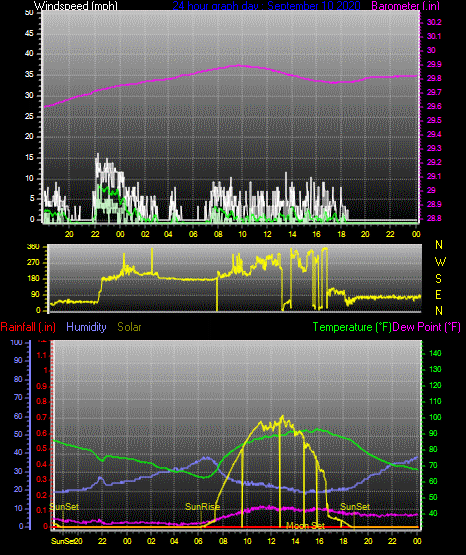
Task: Click the '29.4' barometer axis value
Action: 434,135
